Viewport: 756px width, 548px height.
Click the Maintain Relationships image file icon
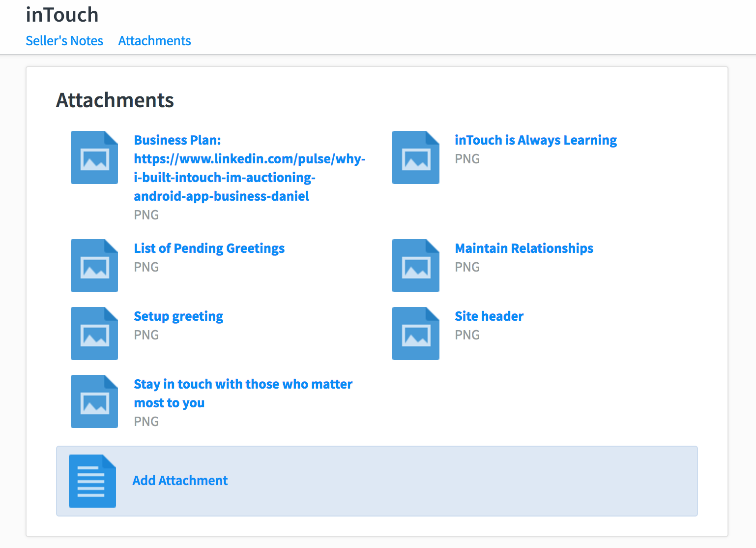point(415,266)
